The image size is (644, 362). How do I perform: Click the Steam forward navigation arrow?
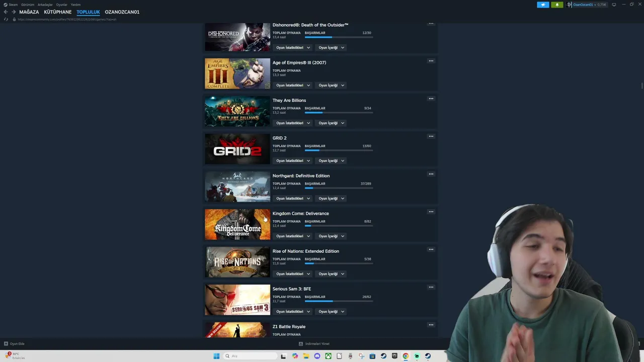14,12
